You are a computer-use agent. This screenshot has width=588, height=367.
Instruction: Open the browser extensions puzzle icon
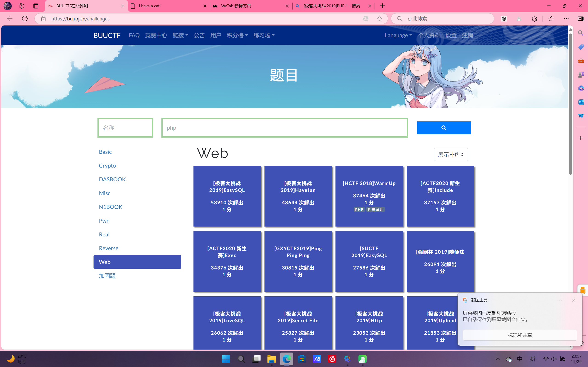[534, 19]
